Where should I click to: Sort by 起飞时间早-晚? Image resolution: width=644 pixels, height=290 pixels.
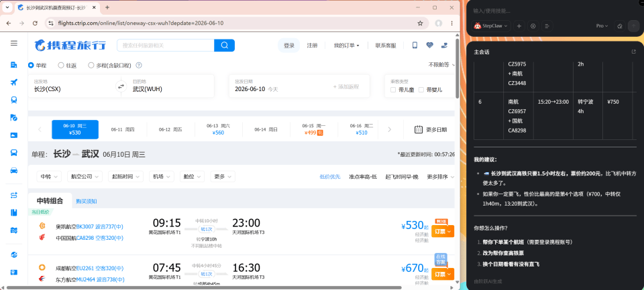[x=402, y=177]
